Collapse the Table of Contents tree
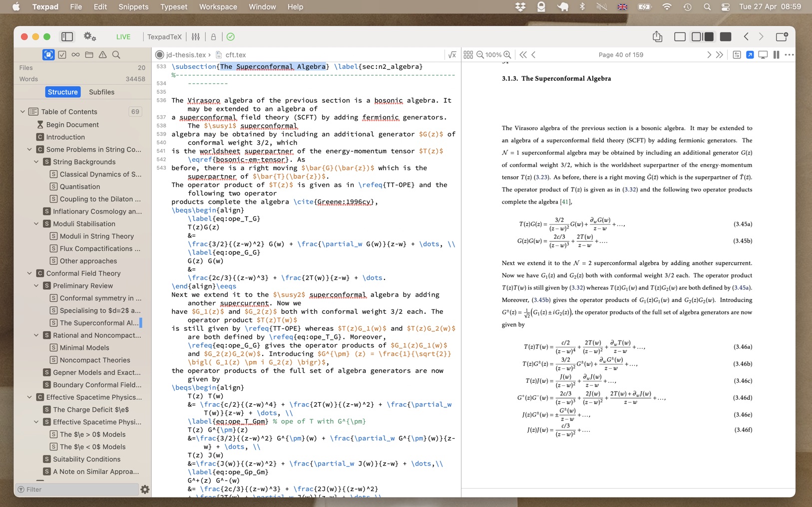812x507 pixels. point(22,111)
